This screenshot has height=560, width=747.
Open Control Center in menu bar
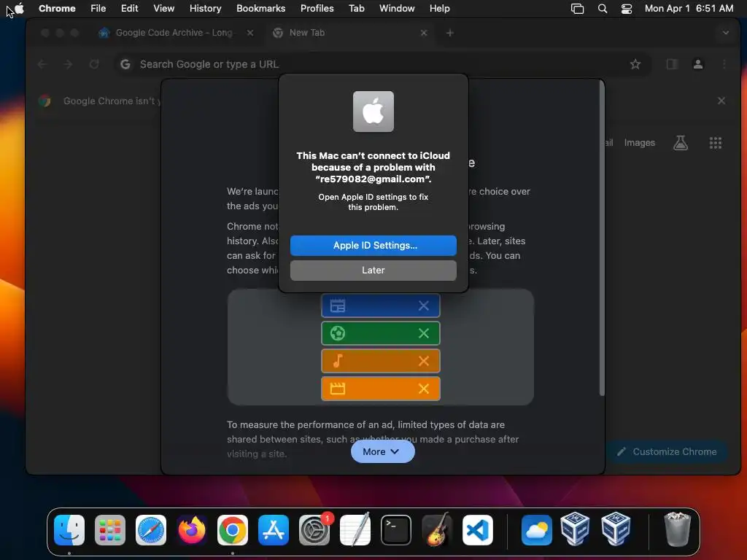pyautogui.click(x=627, y=8)
